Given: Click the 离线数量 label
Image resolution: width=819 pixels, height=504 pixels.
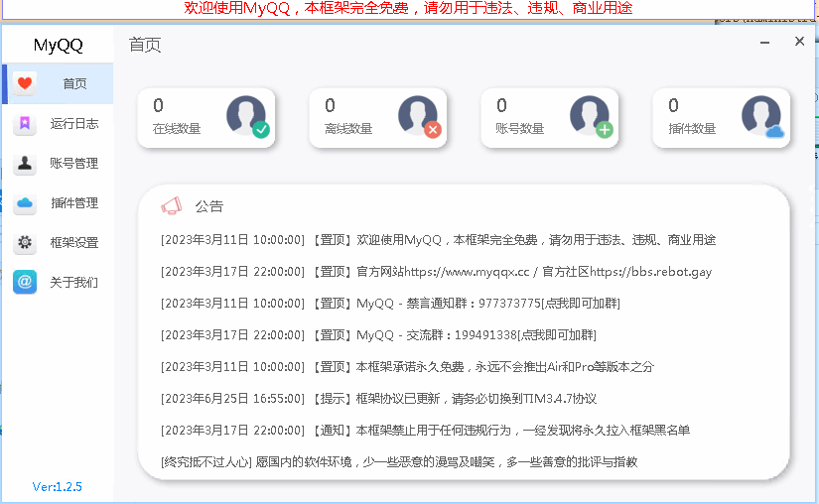Looking at the screenshot, I should pyautogui.click(x=348, y=128).
